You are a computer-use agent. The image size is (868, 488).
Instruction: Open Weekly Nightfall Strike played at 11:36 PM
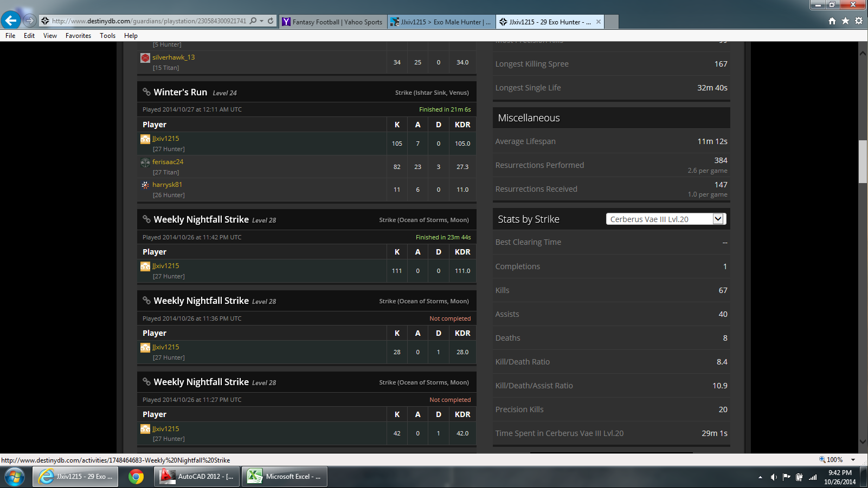pyautogui.click(x=201, y=301)
